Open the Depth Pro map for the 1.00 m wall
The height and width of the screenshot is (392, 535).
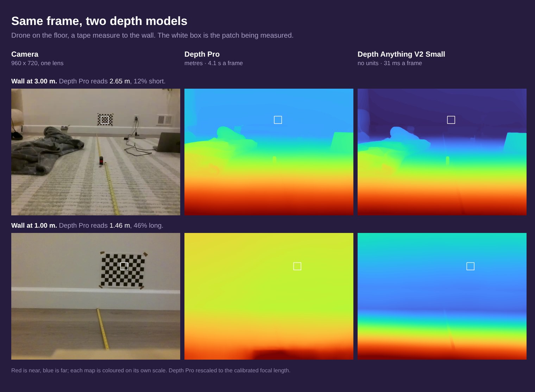pos(269,296)
